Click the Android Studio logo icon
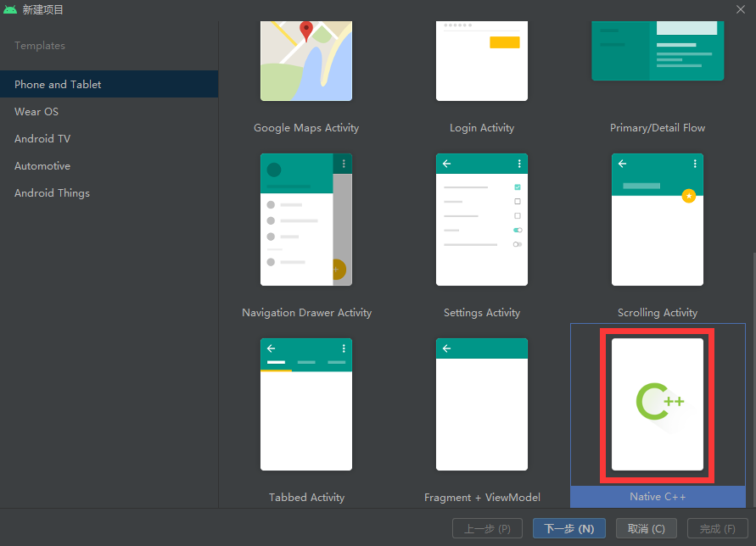Screen dimensions: 756x546 click(10, 9)
